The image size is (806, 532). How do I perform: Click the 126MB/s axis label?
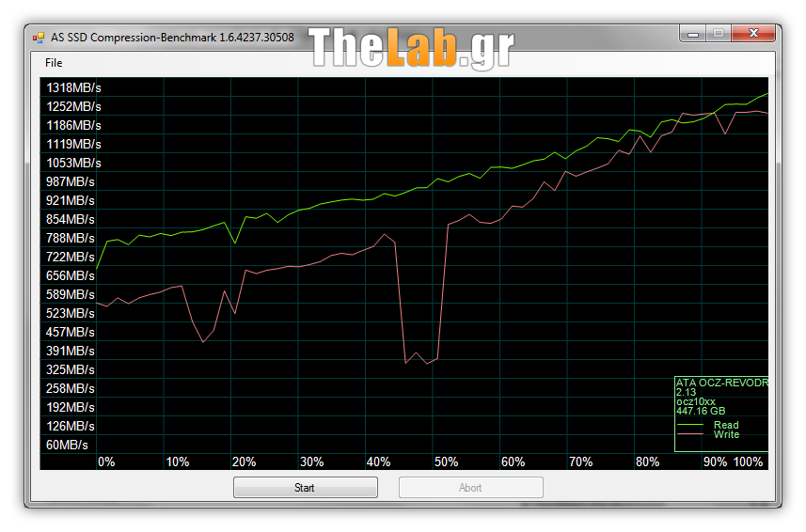[71, 426]
